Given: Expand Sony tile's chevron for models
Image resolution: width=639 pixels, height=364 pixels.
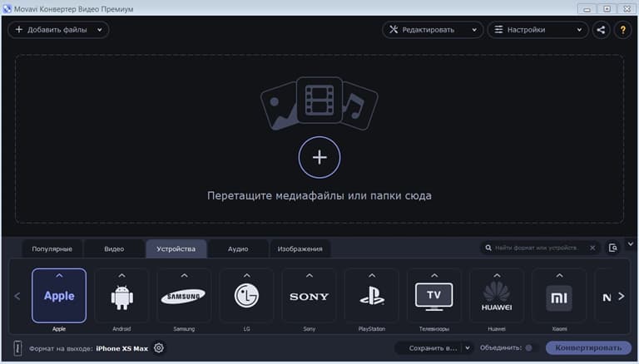Looking at the screenshot, I should click(x=310, y=276).
